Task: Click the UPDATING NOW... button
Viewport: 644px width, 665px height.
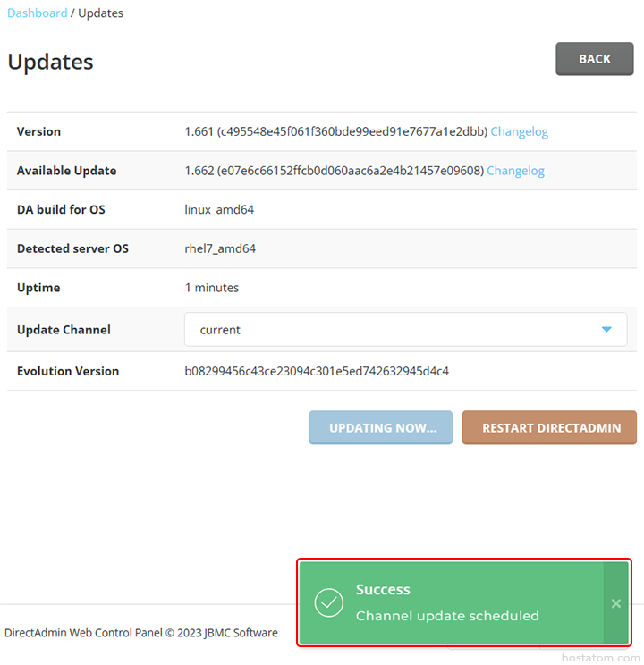Action: pyautogui.click(x=381, y=428)
